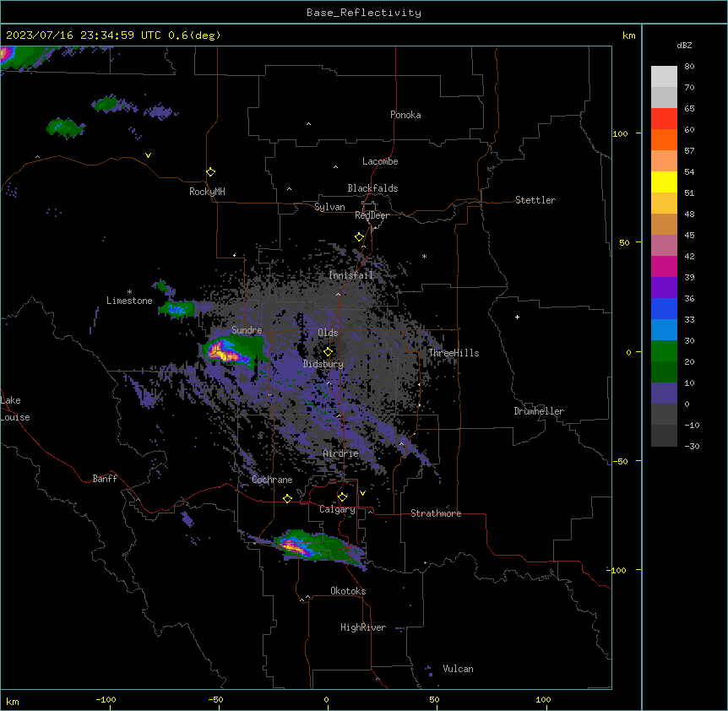Click the yellow V marker northwest of RockyMH

point(148,155)
